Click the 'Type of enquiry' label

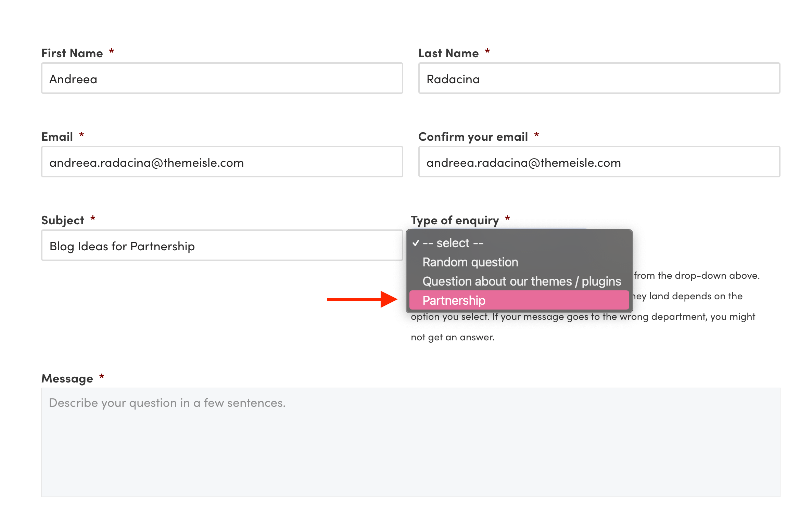pos(455,221)
